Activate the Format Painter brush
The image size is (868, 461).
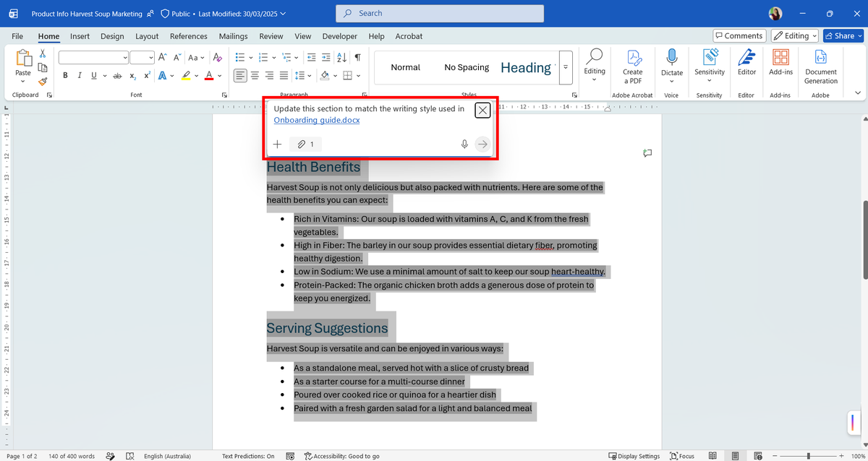pos(43,82)
